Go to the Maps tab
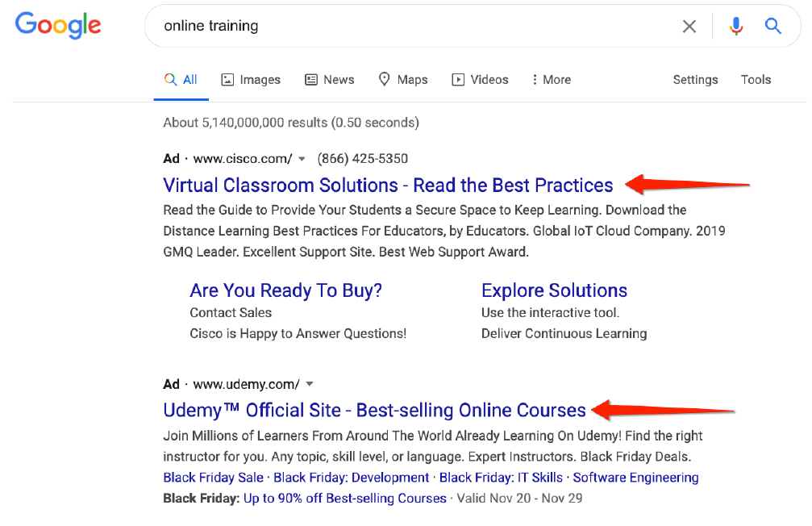This screenshot has width=812, height=526. click(403, 80)
